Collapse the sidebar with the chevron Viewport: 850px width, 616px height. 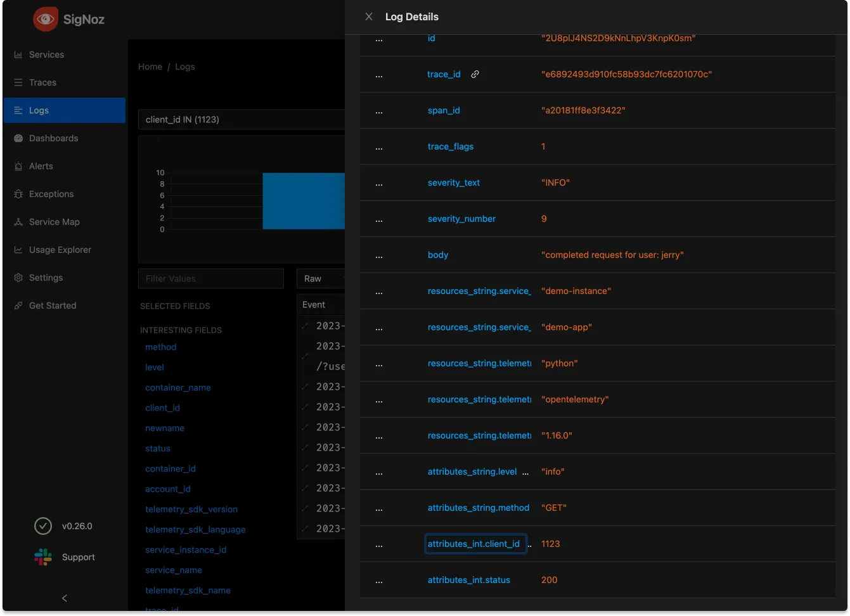click(64, 598)
